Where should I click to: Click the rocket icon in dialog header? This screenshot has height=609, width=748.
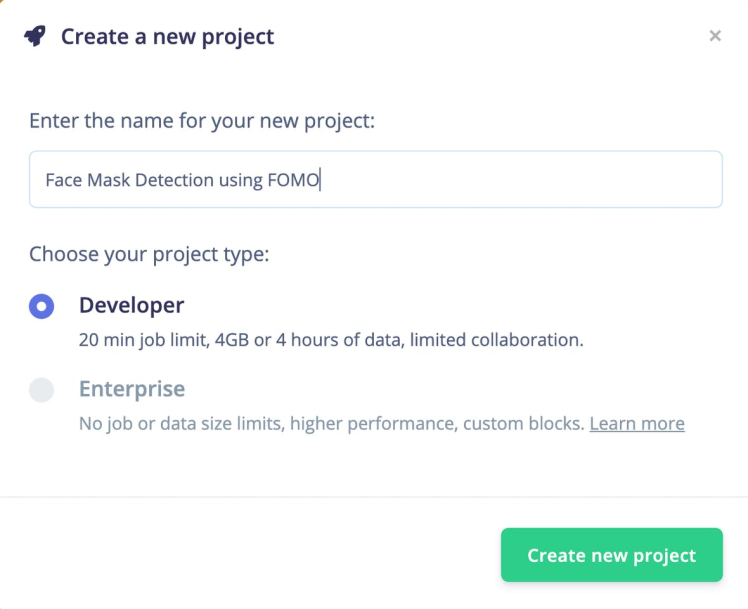[35, 37]
